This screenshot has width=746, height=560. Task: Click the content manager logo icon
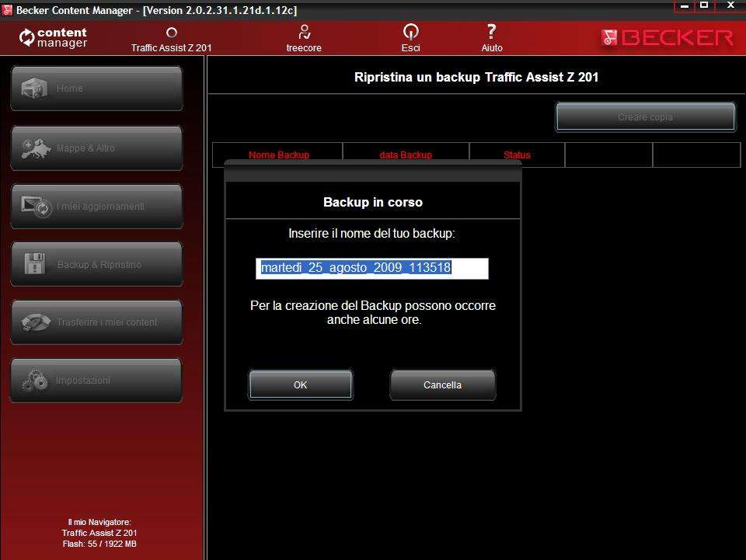[x=26, y=37]
